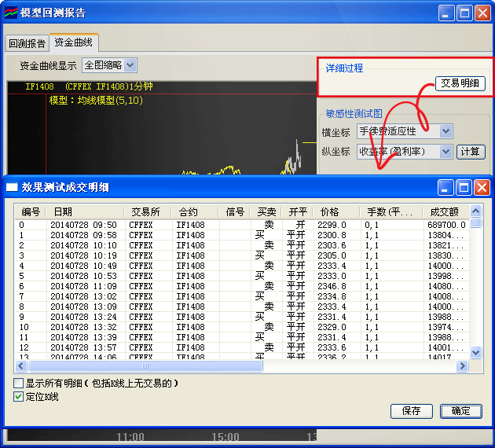The width and height of the screenshot is (495, 448).
Task: Maximize the 效果测试成交明细 window
Action: coord(464,187)
